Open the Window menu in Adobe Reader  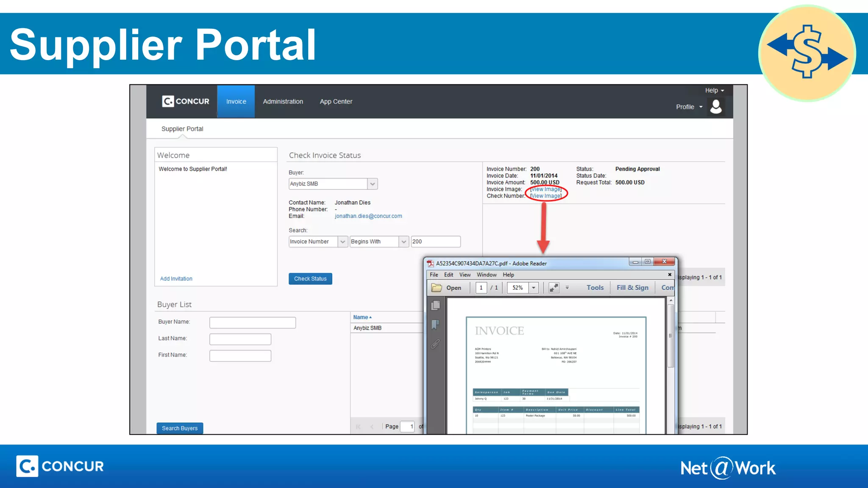click(487, 275)
